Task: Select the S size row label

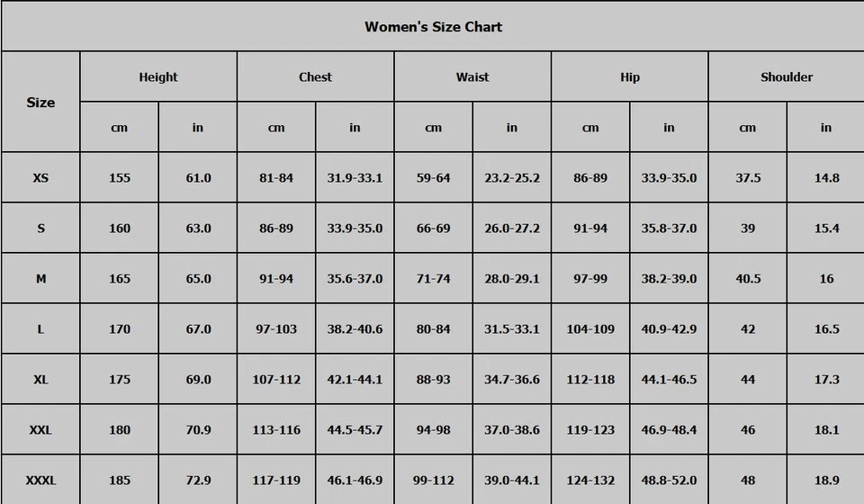Action: tap(40, 229)
